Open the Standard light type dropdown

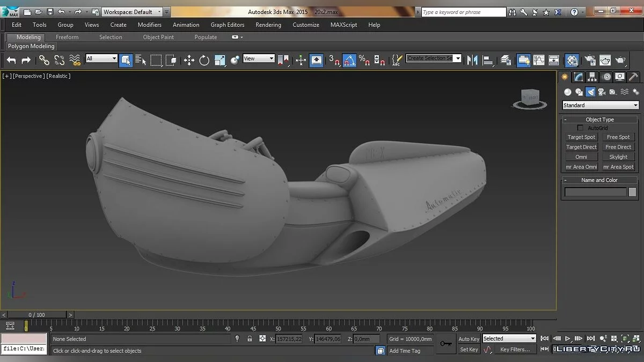tap(600, 105)
